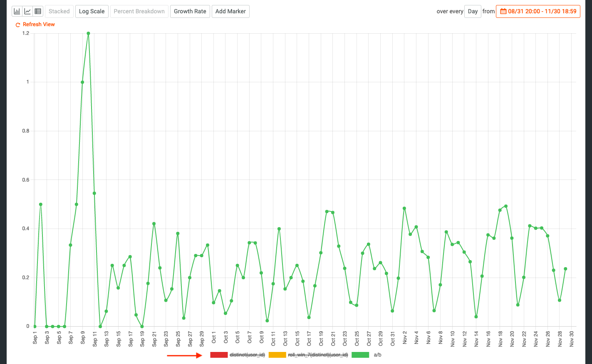
Task: Expand the 'over every' time granularity control
Action: 450,11
